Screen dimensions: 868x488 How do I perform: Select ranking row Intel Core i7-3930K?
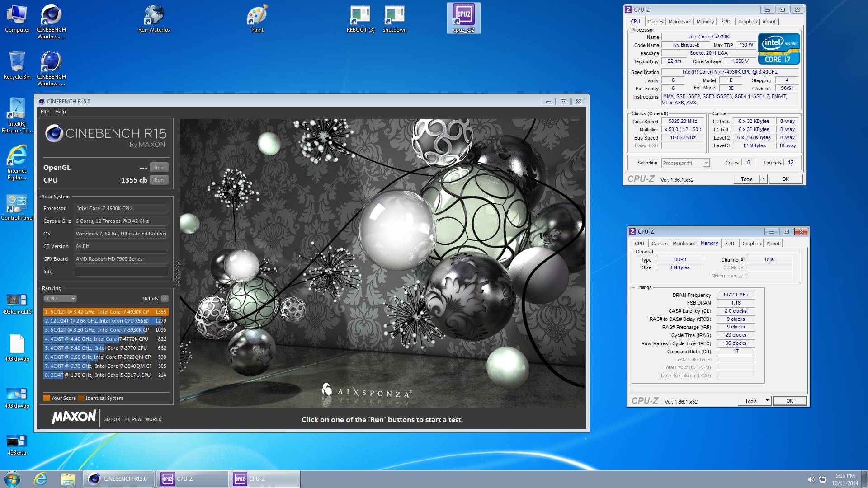click(106, 330)
